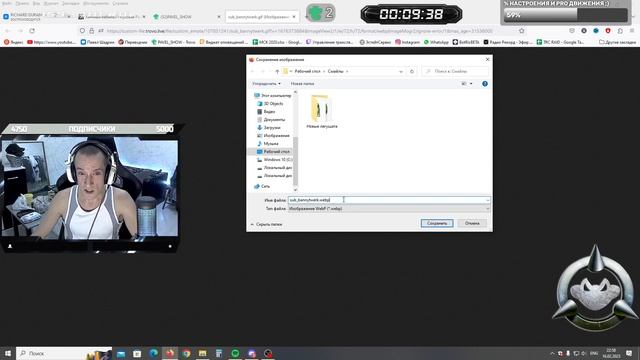
Task: Select Этот компьютер in the navigation tree
Action: coord(273,96)
